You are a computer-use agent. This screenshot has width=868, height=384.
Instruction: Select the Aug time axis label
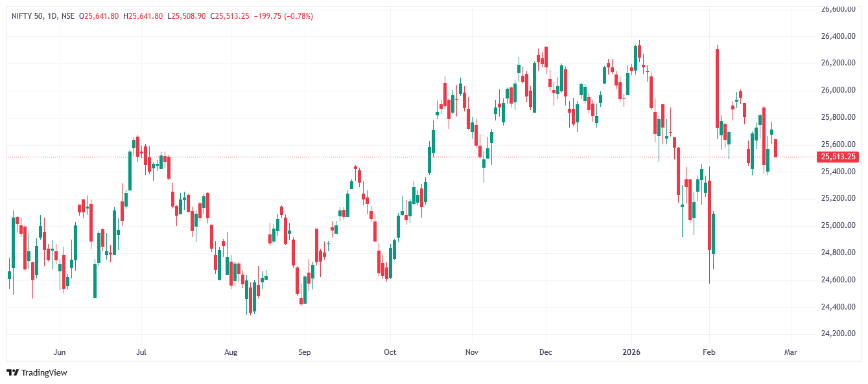point(231,352)
